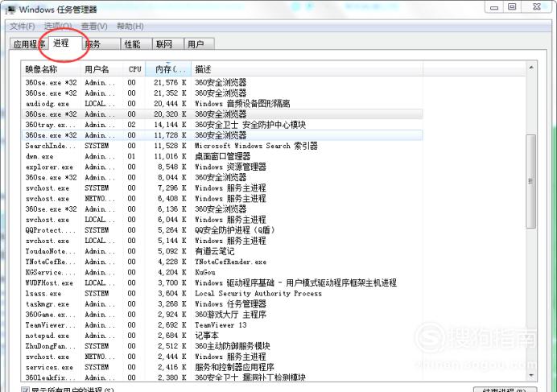This screenshot has width=557, height=392.
Task: Sort by the 映像名称 column header
Action: (52, 69)
